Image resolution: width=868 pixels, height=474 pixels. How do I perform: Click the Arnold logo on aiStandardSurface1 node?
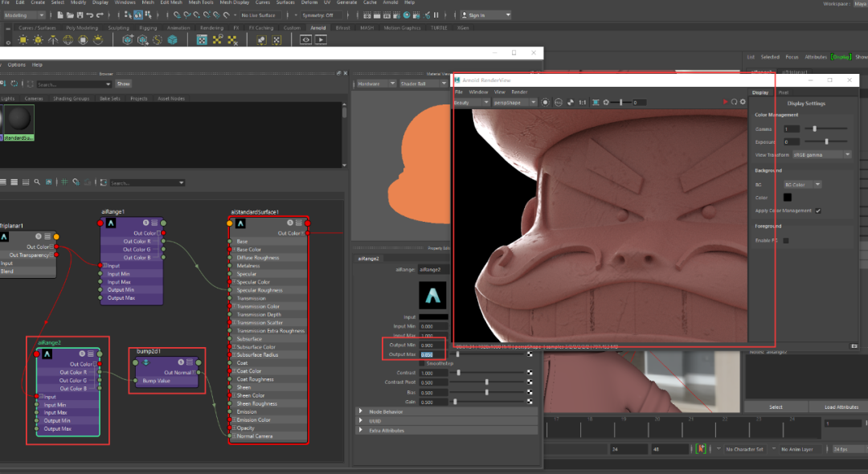point(240,223)
